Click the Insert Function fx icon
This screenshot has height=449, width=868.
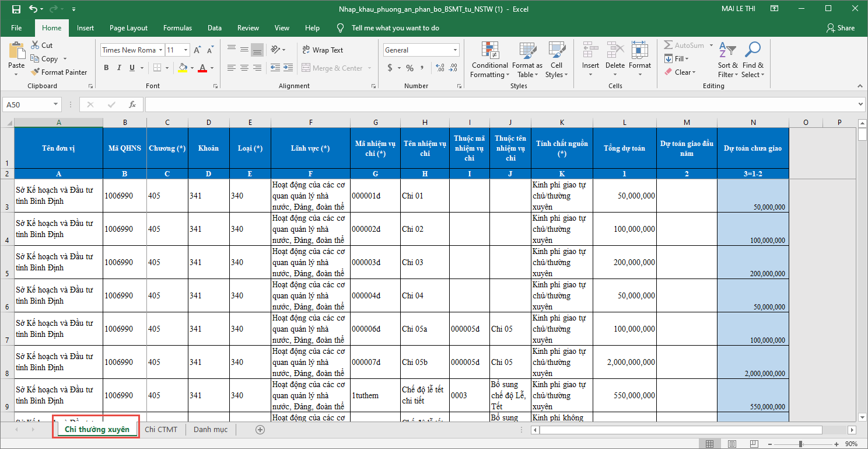(x=132, y=105)
